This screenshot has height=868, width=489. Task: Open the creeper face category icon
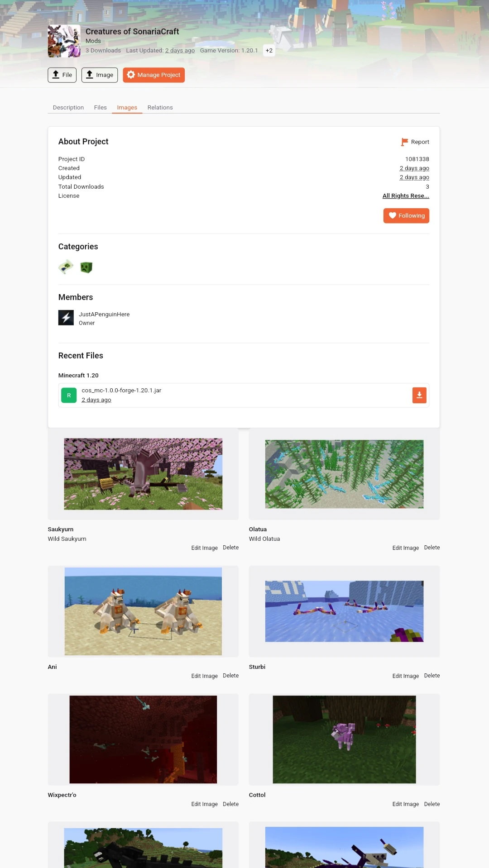pyautogui.click(x=86, y=267)
